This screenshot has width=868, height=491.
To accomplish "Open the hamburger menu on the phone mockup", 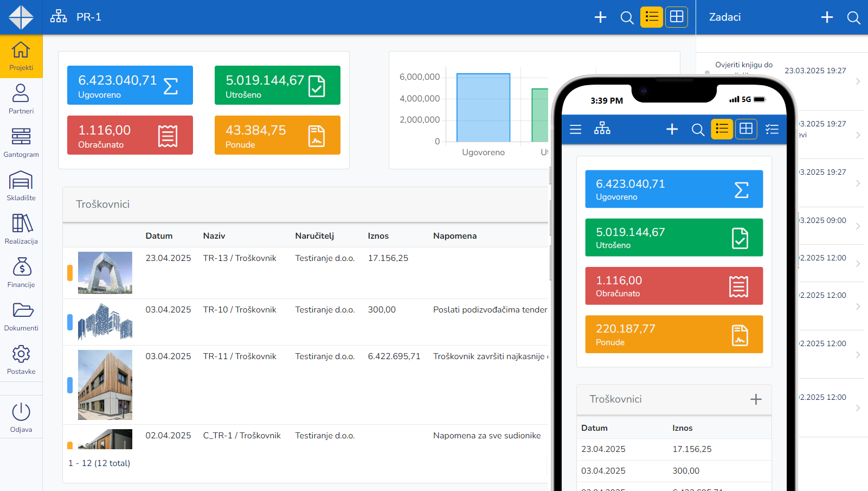I will pyautogui.click(x=575, y=129).
